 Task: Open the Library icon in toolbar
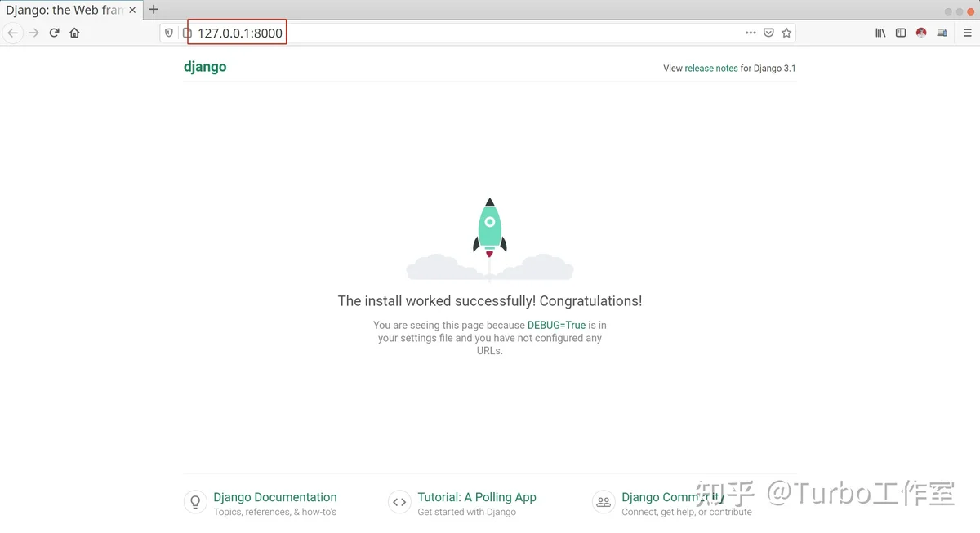tap(880, 33)
